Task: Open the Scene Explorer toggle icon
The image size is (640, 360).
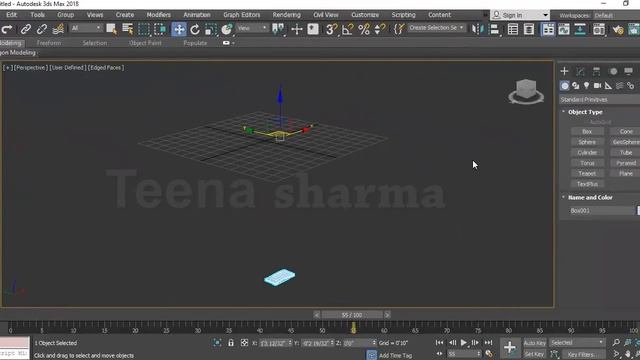Action: tap(513, 29)
